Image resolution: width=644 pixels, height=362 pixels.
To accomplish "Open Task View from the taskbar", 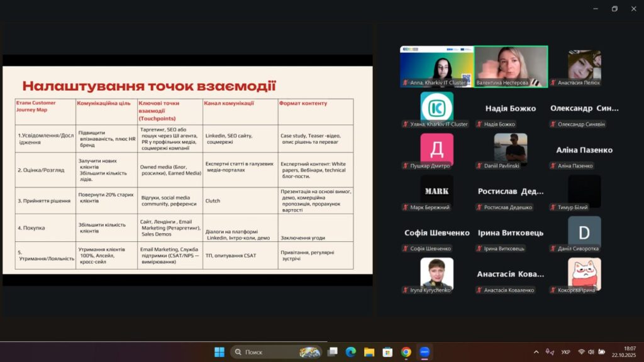I will (333, 352).
